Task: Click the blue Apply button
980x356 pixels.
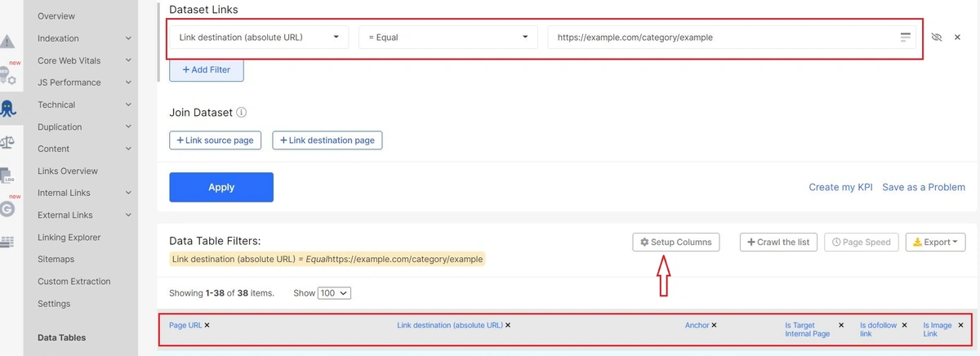Action: click(x=221, y=187)
